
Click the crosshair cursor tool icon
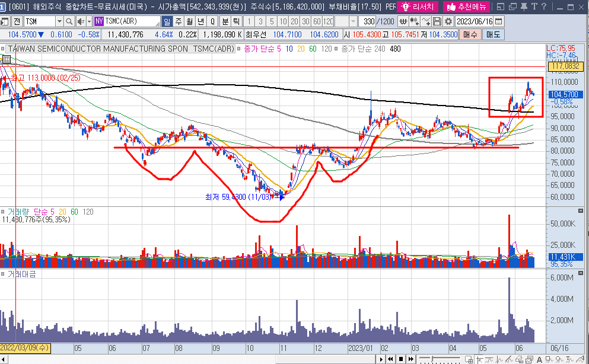[480, 359]
